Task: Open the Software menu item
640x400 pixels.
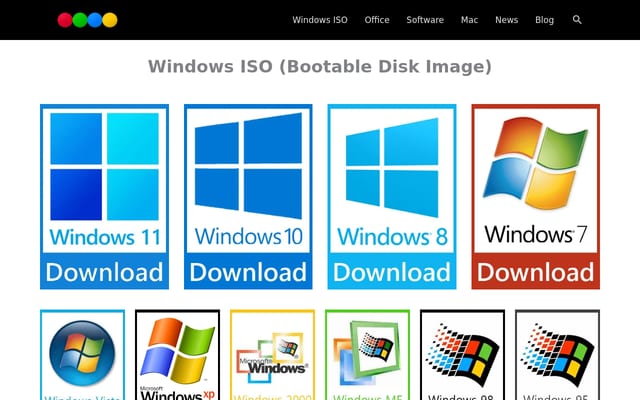Action: click(x=425, y=20)
